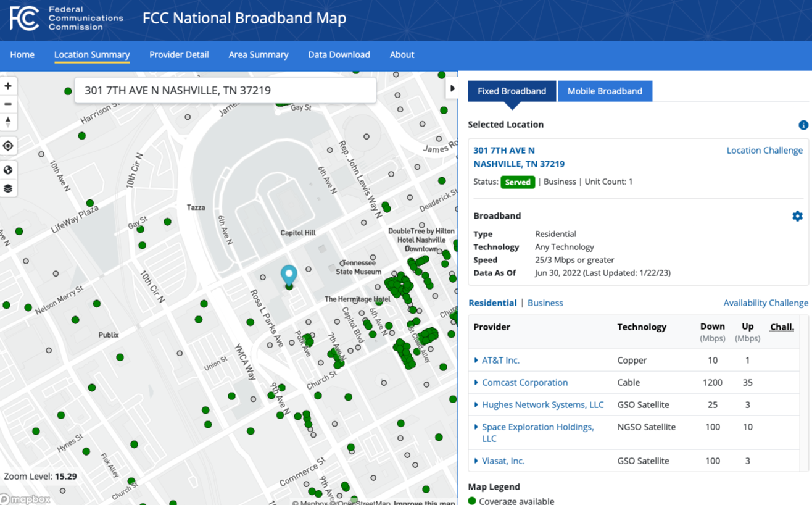Screen dimensions: 812x505
Task: Expand Hughes Network Systems row arrow
Action: tap(476, 405)
